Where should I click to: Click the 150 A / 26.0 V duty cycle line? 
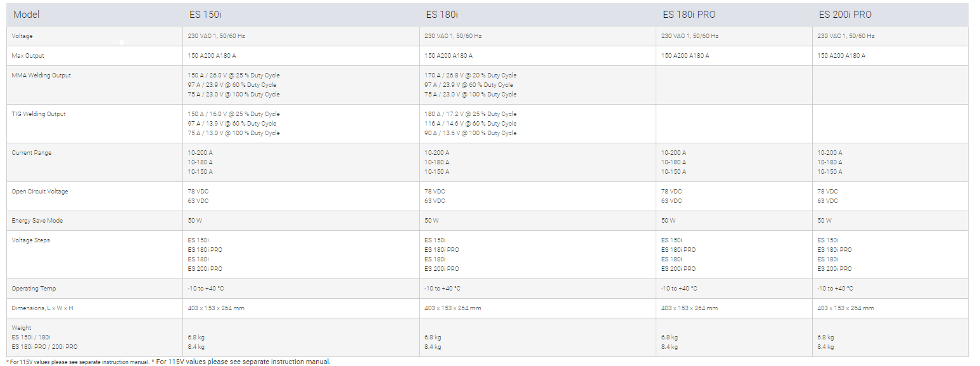click(x=233, y=75)
